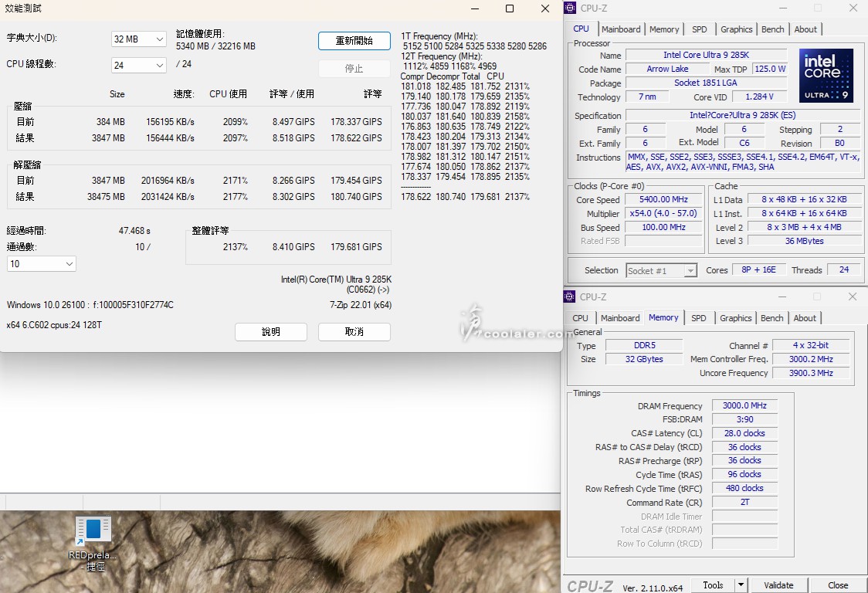The width and height of the screenshot is (868, 593).
Task: Click the memory Size 32 GBytes value
Action: [x=644, y=359]
